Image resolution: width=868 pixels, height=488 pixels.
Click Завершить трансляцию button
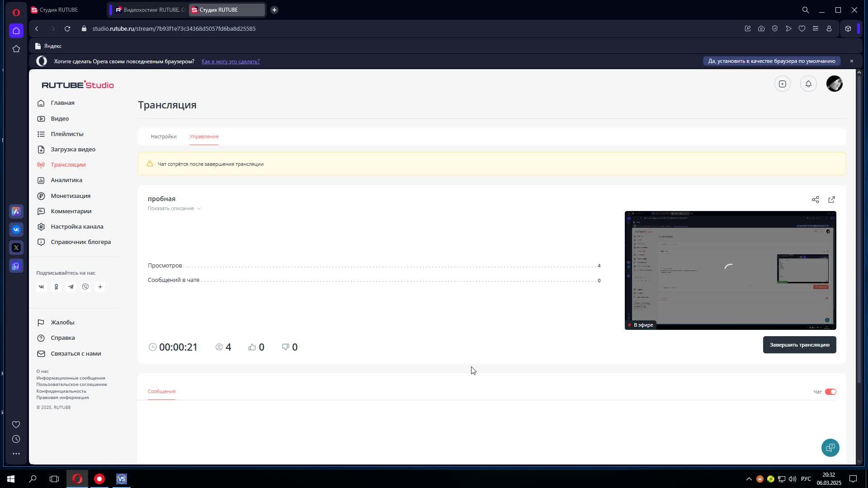click(x=799, y=345)
